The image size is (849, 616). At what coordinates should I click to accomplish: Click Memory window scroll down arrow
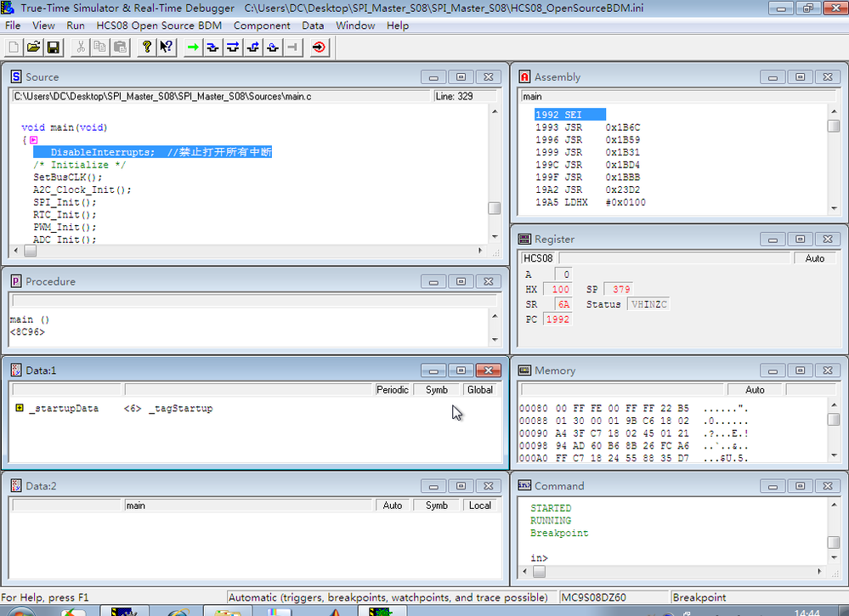(834, 455)
